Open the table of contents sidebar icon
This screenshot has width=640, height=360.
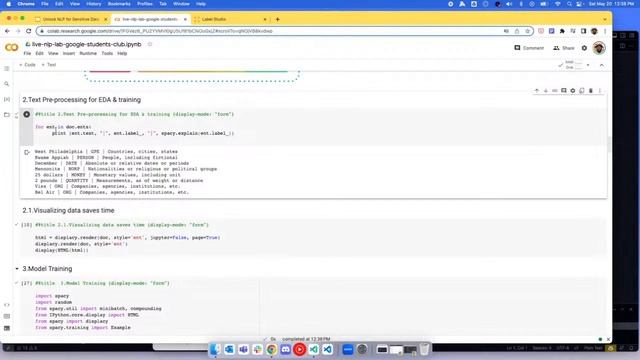click(7, 69)
